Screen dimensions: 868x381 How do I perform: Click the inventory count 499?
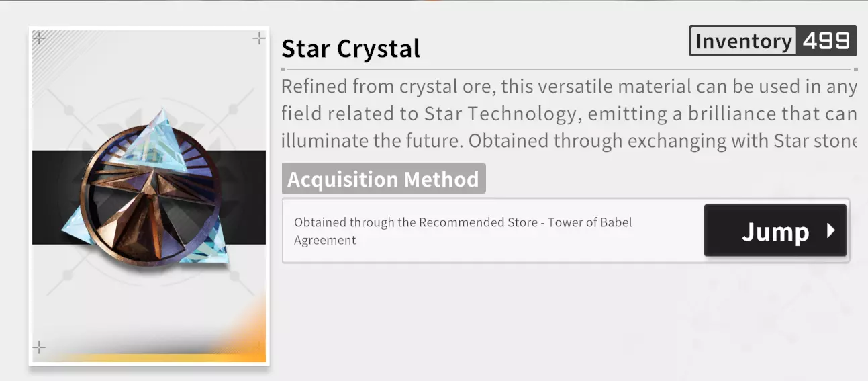pyautogui.click(x=826, y=41)
